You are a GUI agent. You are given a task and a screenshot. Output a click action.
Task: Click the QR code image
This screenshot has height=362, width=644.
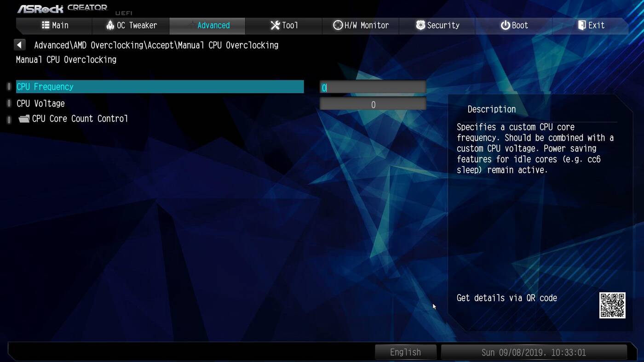[612, 305]
